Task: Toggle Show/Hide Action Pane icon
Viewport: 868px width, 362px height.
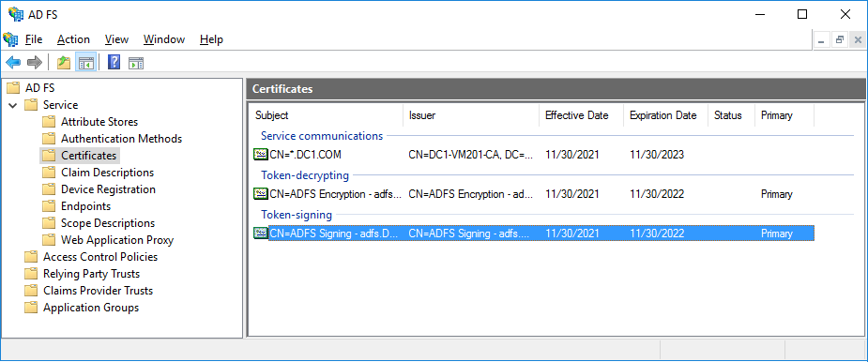Action: coord(136,63)
